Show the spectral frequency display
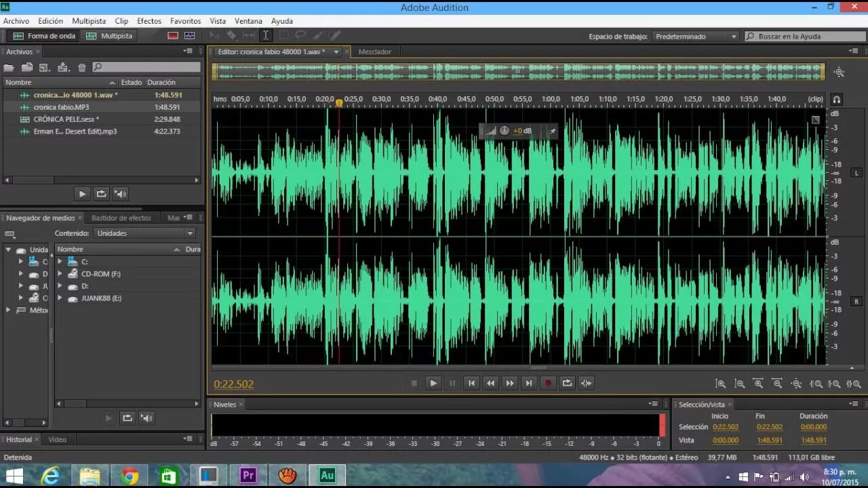This screenshot has width=868, height=488. tap(173, 35)
